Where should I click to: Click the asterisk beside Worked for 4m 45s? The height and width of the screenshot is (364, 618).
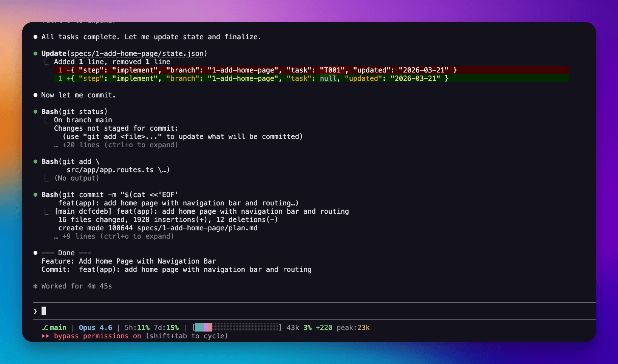tap(35, 286)
